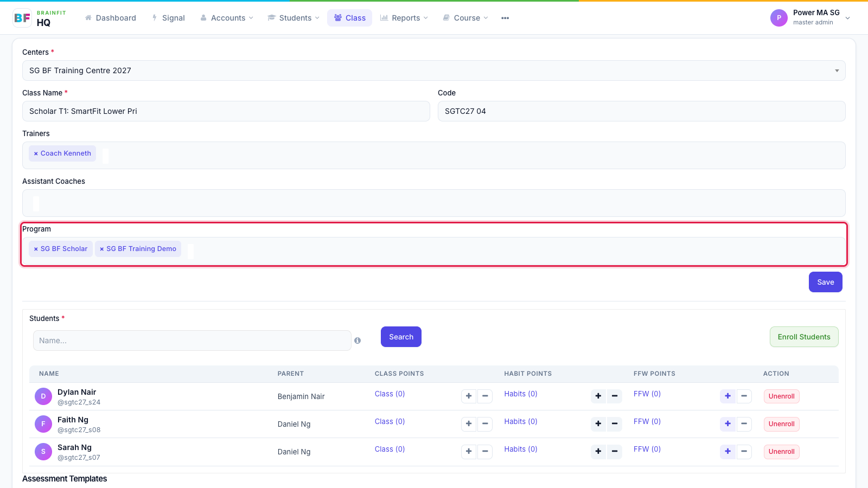Expand the Reports menu
This screenshot has width=868, height=488.
click(404, 18)
